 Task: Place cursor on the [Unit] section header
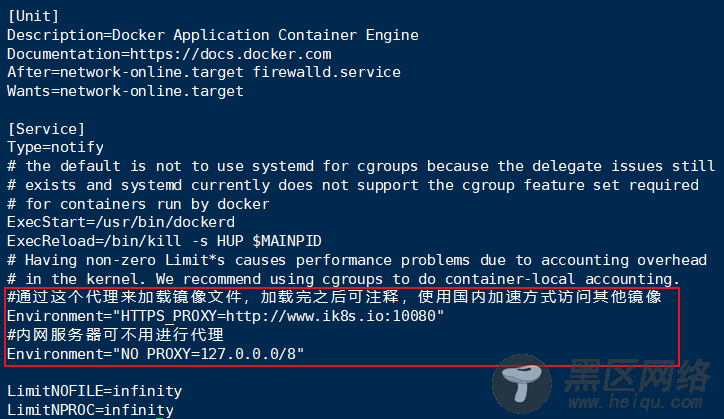(x=34, y=16)
